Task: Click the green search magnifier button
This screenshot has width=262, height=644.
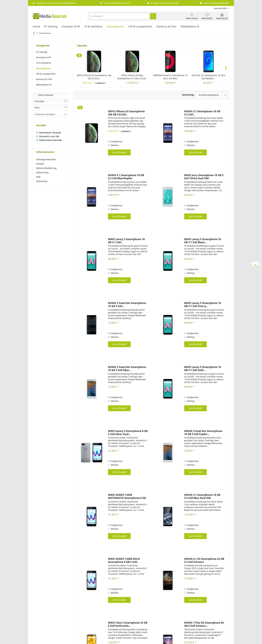Action: pyautogui.click(x=153, y=16)
